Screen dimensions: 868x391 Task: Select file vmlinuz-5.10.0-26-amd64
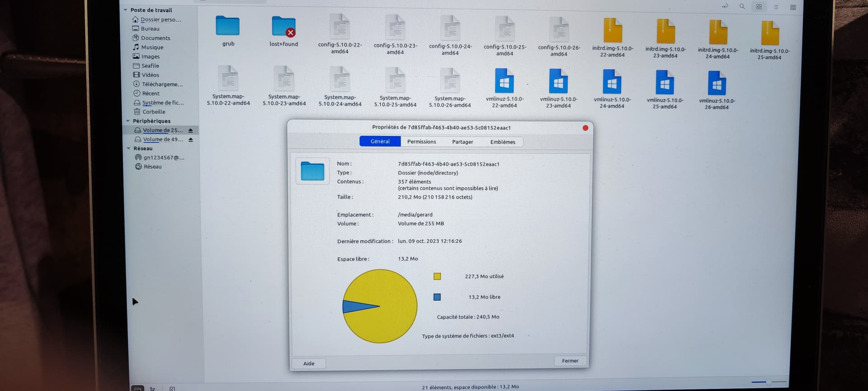tap(717, 91)
